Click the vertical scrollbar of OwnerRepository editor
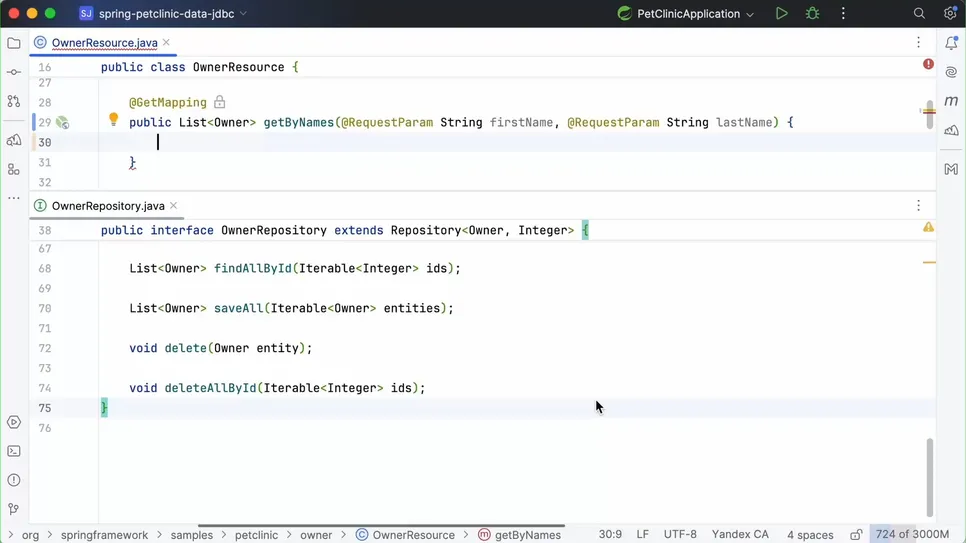Image resolution: width=966 pixels, height=543 pixels. pyautogui.click(x=930, y=477)
